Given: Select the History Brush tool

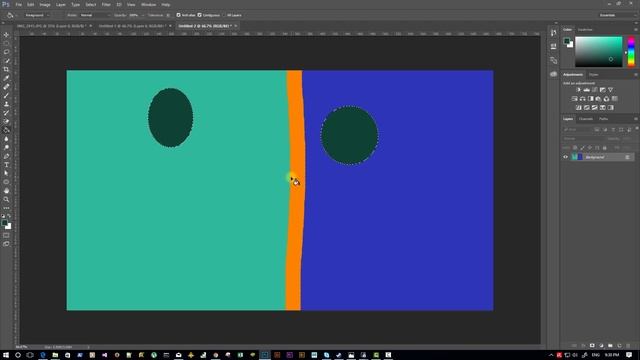Looking at the screenshot, I should [6, 113].
